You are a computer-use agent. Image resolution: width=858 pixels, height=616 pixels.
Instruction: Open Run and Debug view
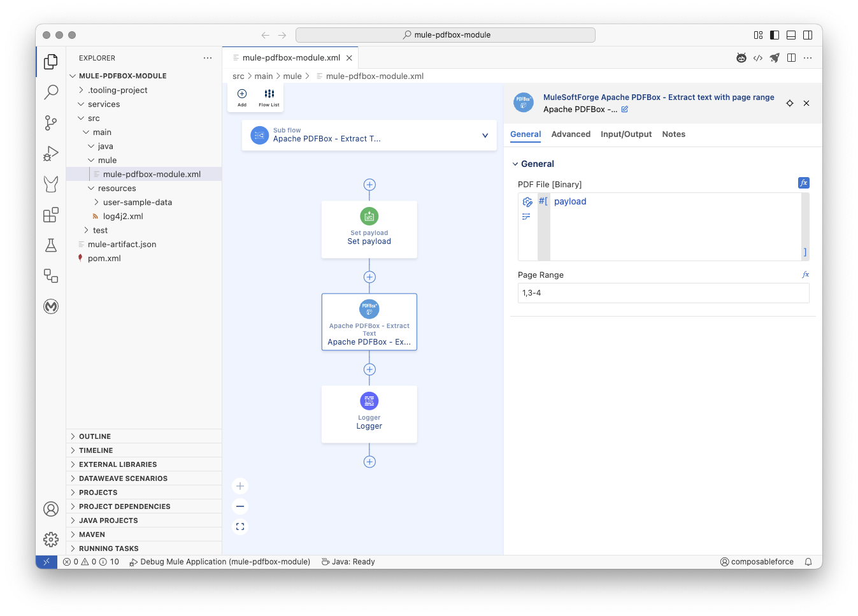(51, 154)
